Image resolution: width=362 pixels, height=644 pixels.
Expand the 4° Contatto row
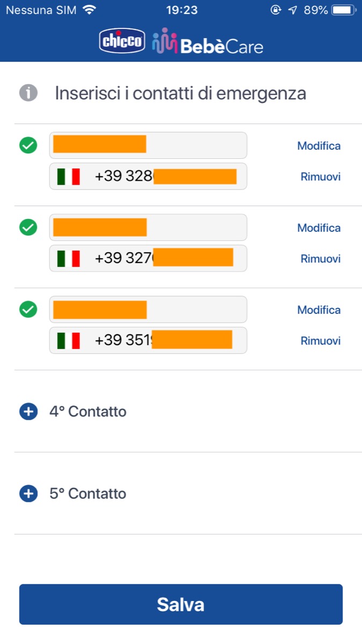[88, 412]
